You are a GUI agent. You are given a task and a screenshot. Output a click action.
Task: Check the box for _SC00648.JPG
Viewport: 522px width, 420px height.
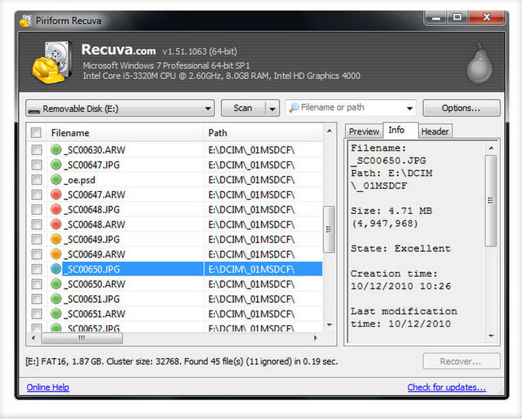pos(36,209)
